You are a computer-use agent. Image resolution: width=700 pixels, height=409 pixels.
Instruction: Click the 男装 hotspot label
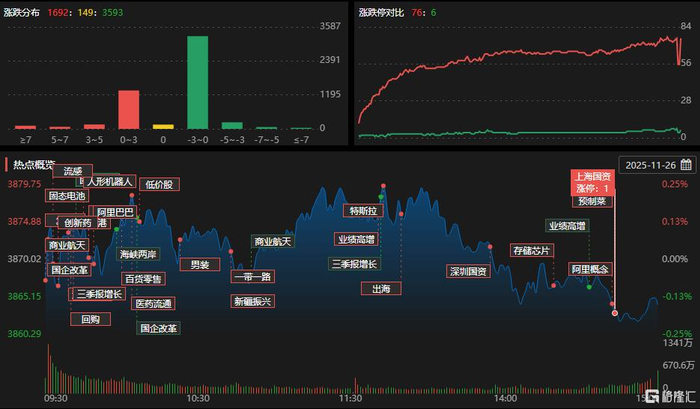(200, 264)
